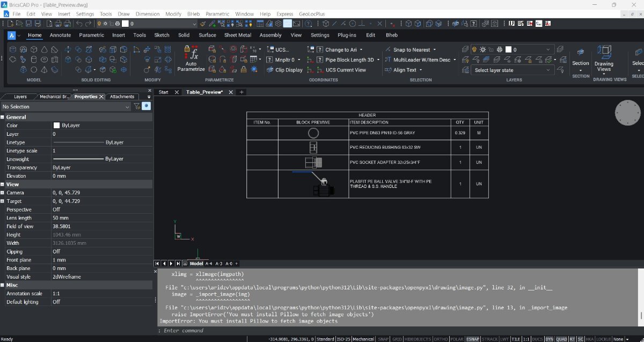The width and height of the screenshot is (644, 342).
Task: Click the Help question mark icon in toolbar
Action: coord(309,24)
